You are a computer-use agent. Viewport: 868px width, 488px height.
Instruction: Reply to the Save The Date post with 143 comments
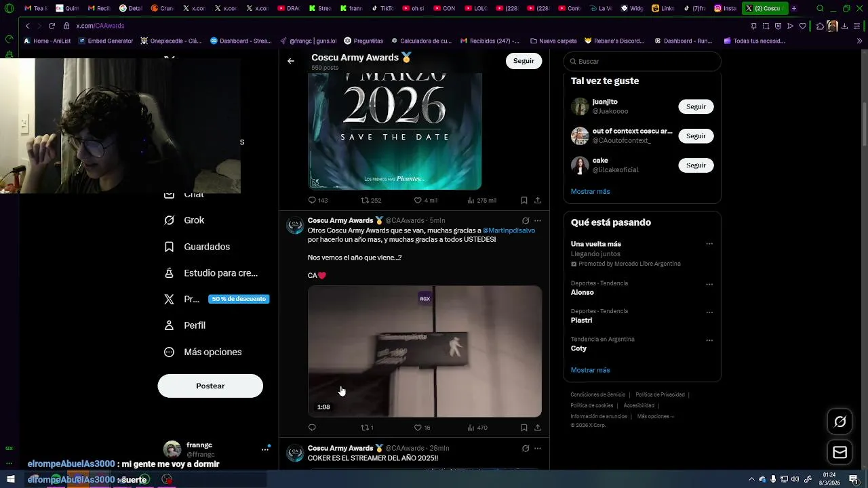click(318, 200)
